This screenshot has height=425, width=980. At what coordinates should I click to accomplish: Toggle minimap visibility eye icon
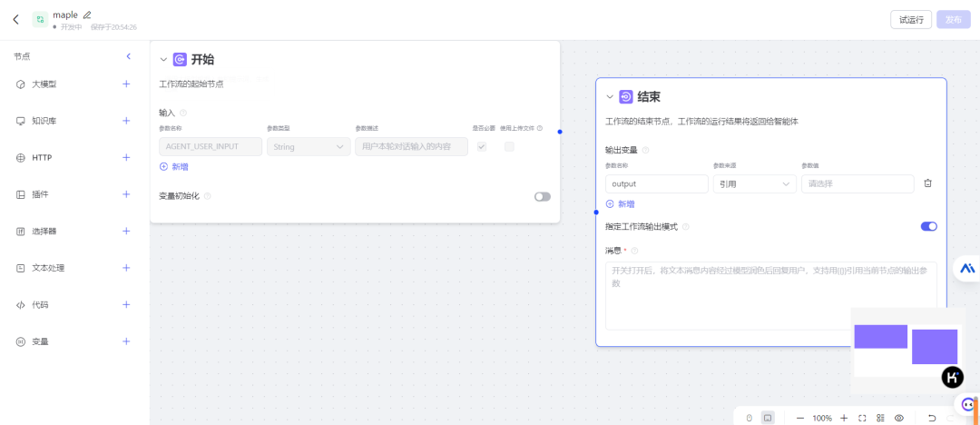[x=899, y=418]
